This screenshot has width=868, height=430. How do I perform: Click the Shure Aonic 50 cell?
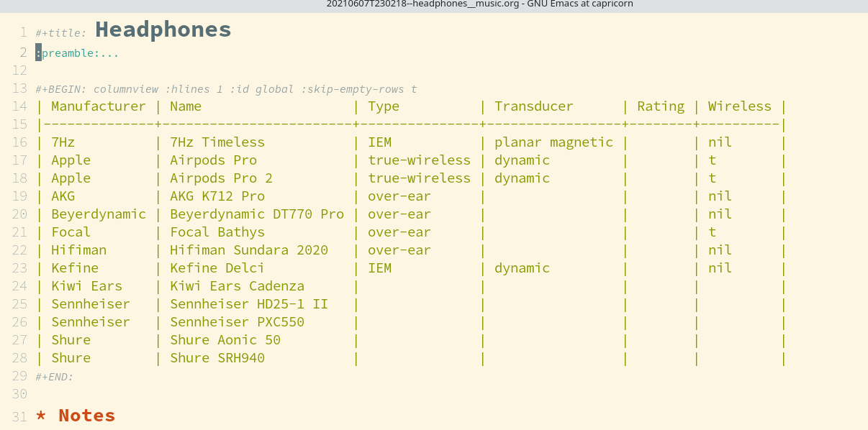225,340
